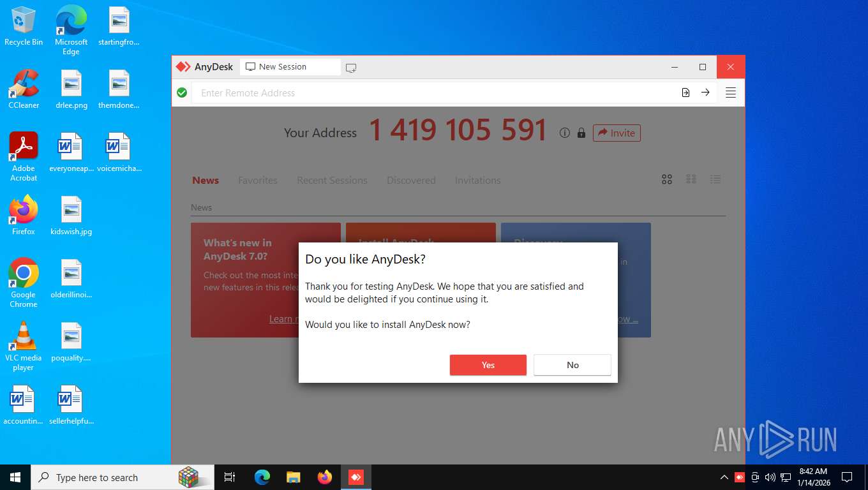The image size is (868, 490).
Task: Select the poquality image file on desktop
Action: tap(71, 342)
